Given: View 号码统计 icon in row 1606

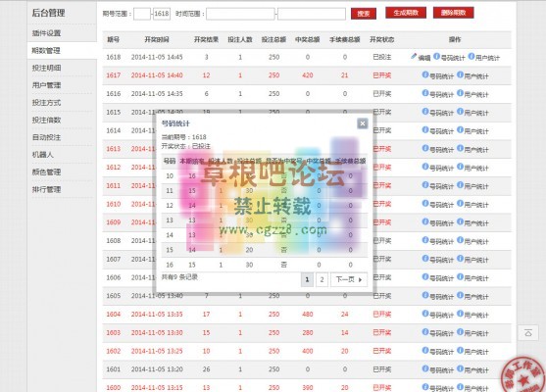Looking at the screenshot, I should pos(425,276).
